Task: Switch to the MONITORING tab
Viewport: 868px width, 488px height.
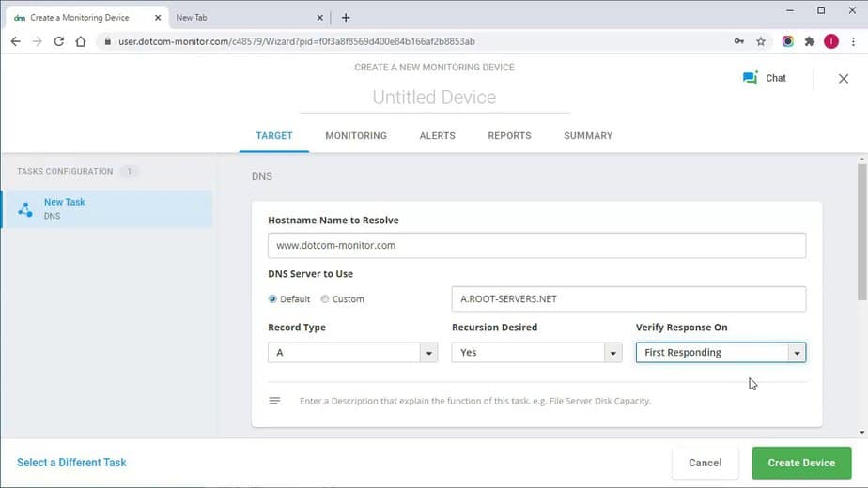Action: pyautogui.click(x=356, y=135)
